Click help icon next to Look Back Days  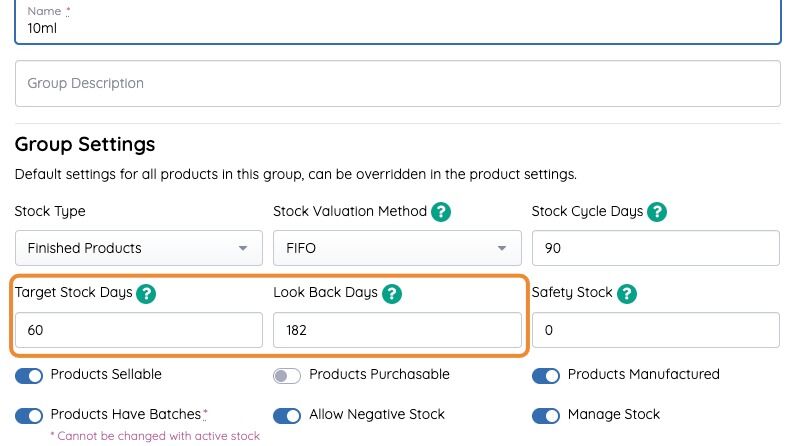point(392,293)
